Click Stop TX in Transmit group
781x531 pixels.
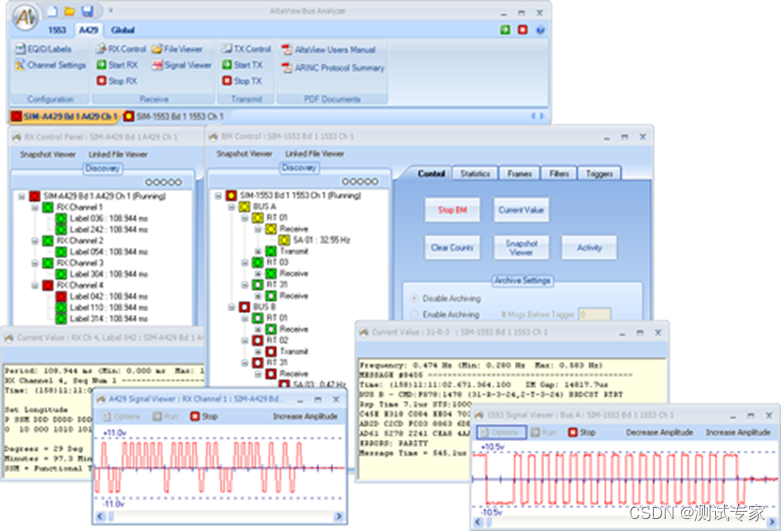(242, 81)
